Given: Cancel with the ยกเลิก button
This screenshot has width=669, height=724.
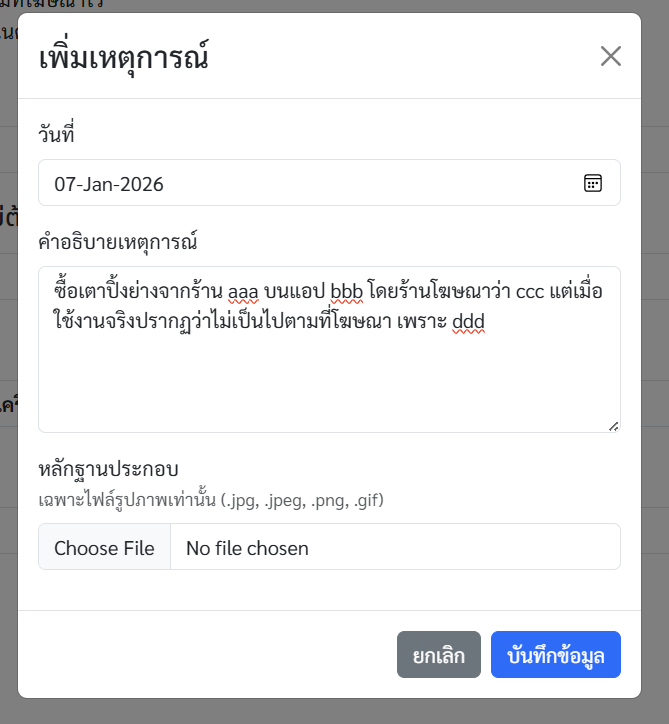Looking at the screenshot, I should tap(438, 655).
